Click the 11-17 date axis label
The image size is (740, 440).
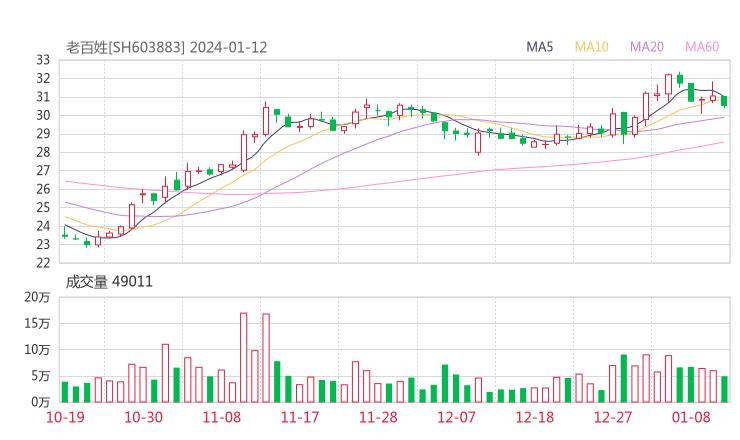pos(300,417)
